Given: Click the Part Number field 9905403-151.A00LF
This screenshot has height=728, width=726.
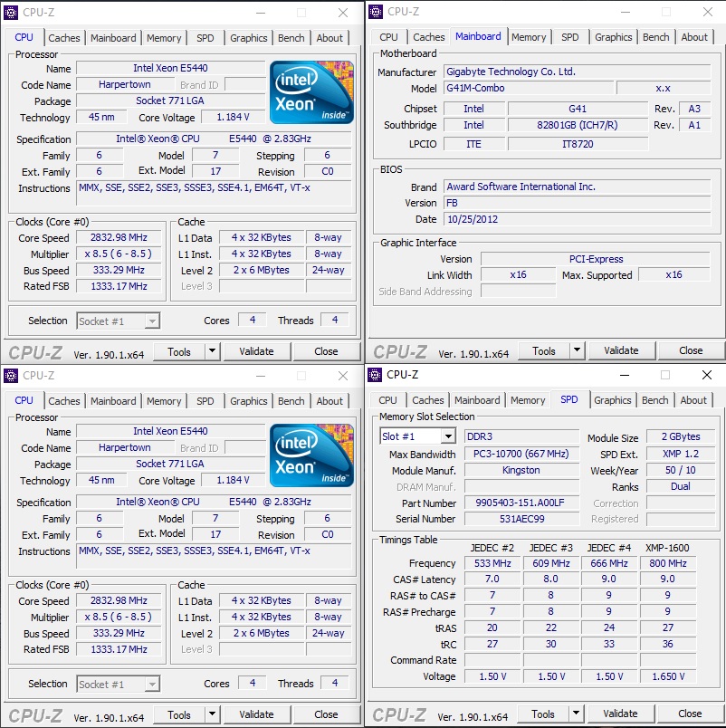Looking at the screenshot, I should (521, 503).
